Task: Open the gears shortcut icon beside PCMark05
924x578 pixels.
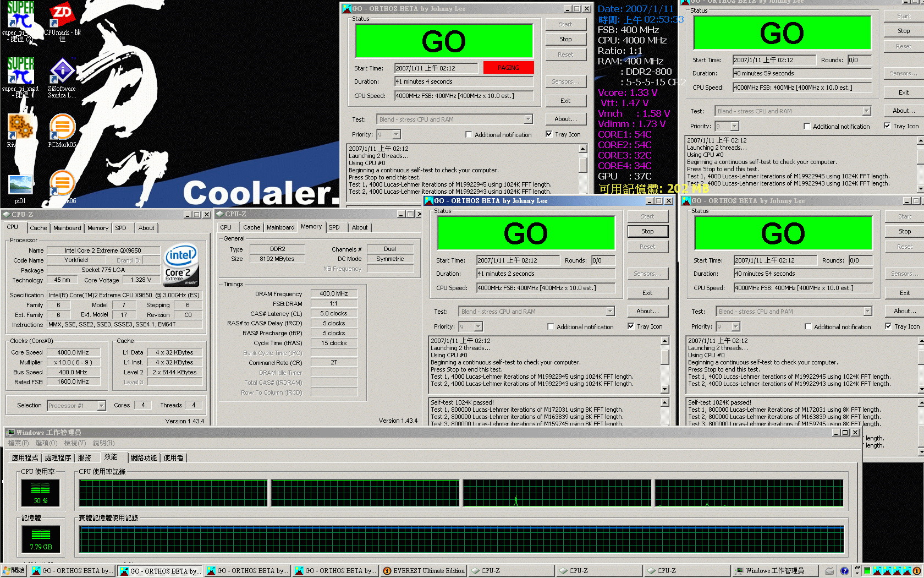Action: click(x=20, y=127)
